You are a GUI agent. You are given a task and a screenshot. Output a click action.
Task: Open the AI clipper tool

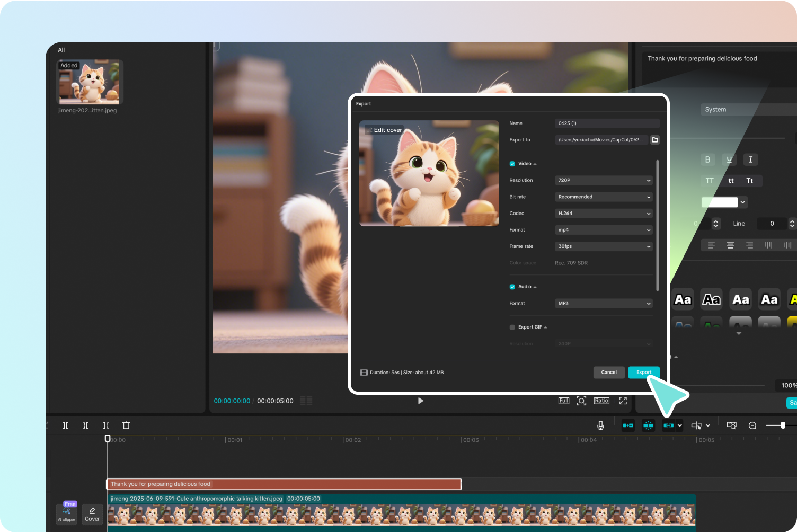click(67, 513)
